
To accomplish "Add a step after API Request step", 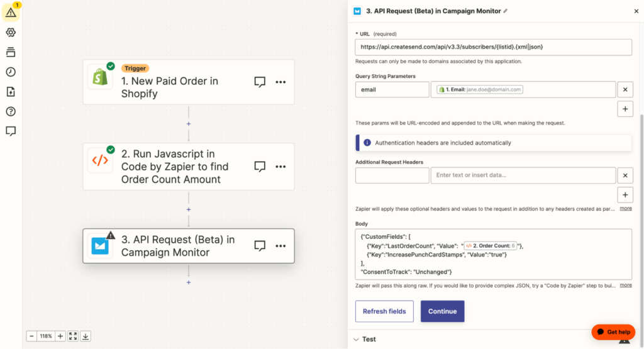I will coord(189,282).
